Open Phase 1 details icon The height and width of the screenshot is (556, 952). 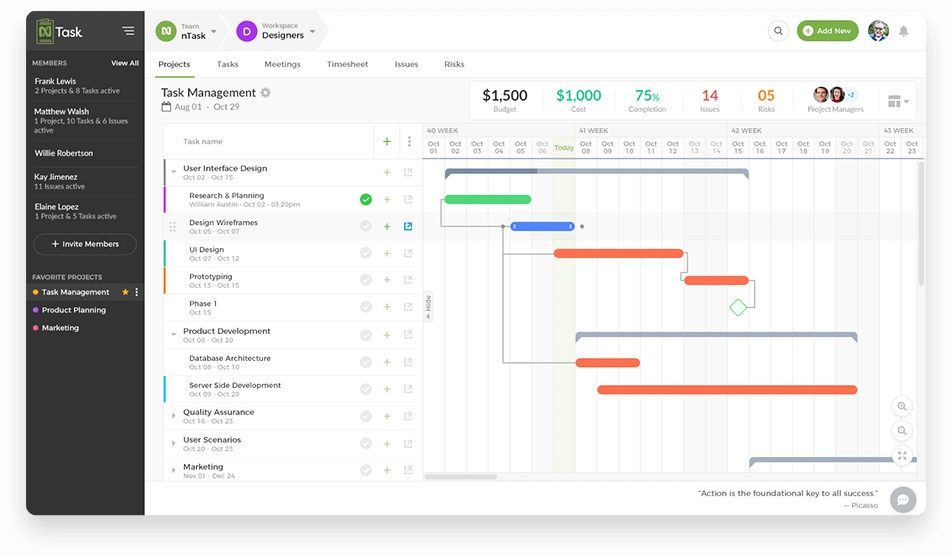pos(408,307)
